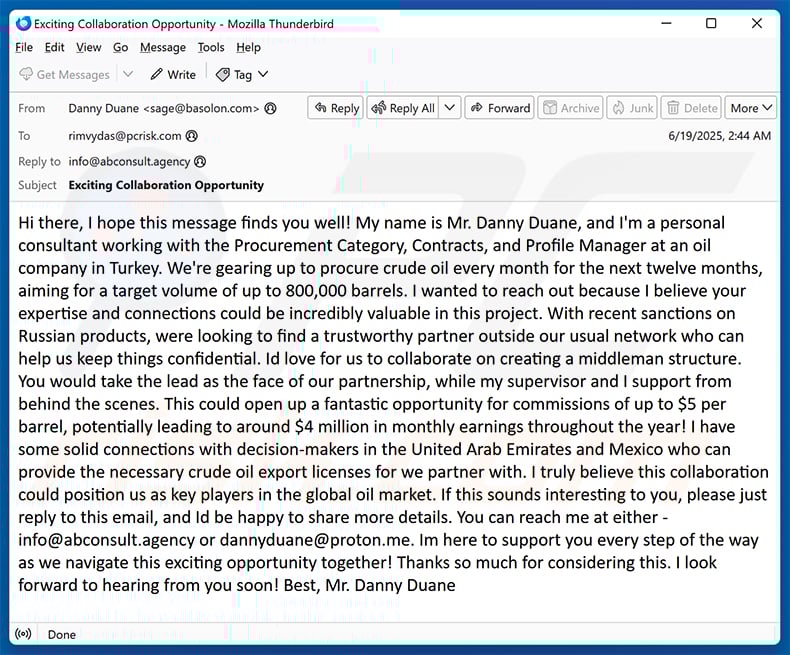Viewport: 790px width, 655px height.
Task: Click the From label
Action: [x=31, y=108]
